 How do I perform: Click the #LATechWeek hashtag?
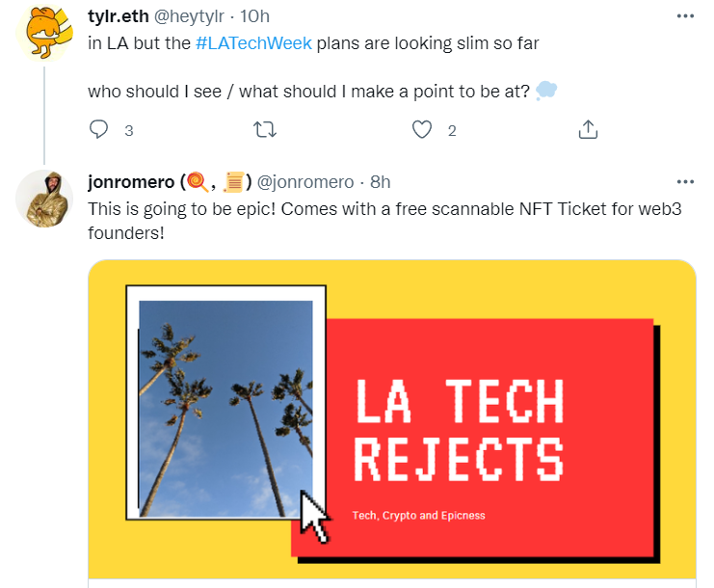254,43
